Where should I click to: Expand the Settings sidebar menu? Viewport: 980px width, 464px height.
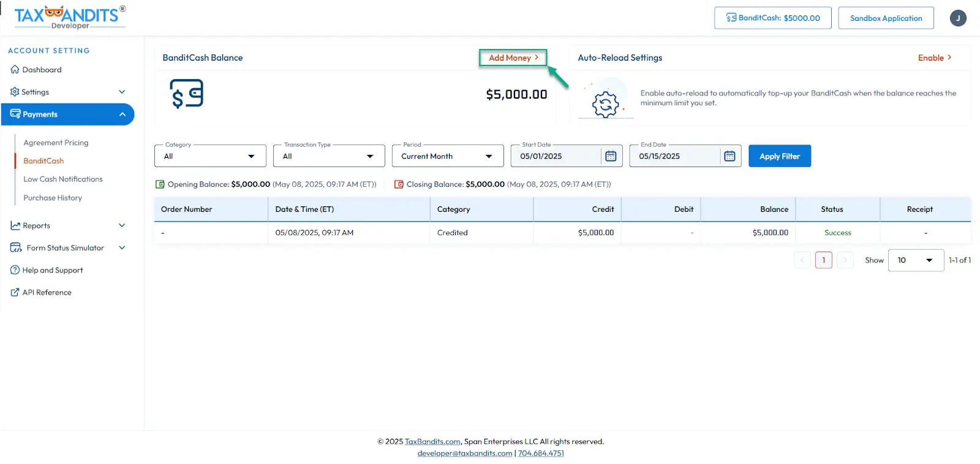click(x=67, y=92)
